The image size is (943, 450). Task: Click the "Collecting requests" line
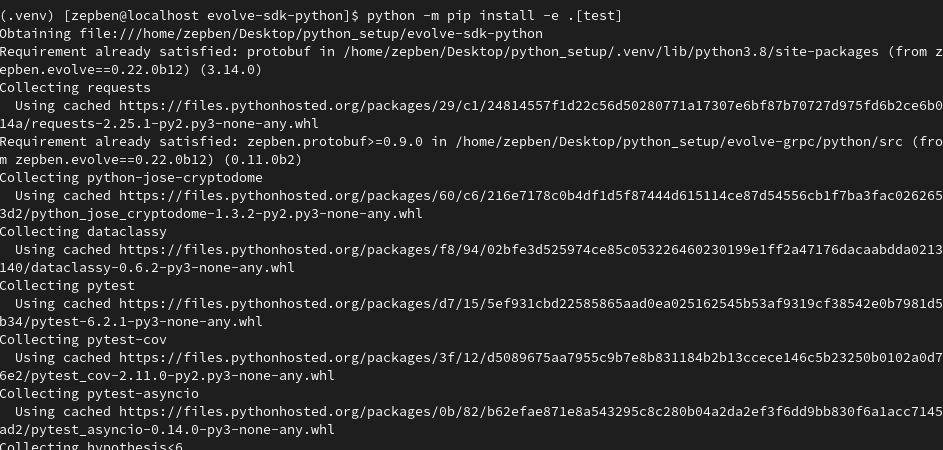click(x=75, y=88)
